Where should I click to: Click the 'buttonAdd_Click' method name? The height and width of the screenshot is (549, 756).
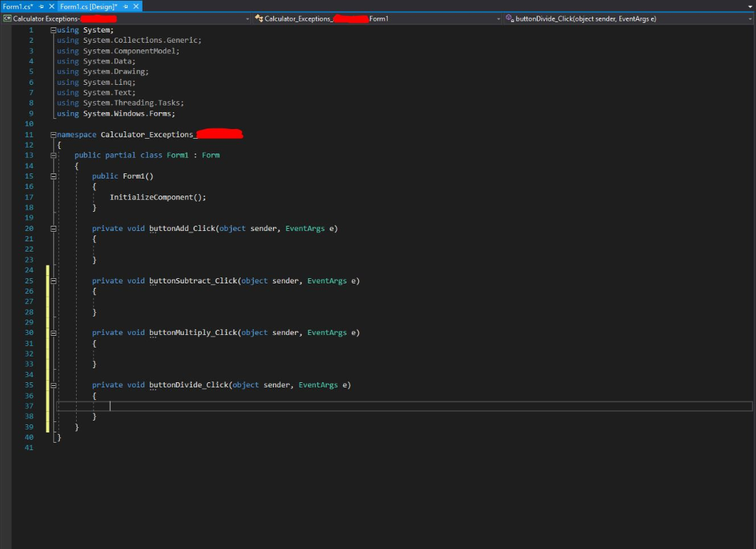(182, 229)
